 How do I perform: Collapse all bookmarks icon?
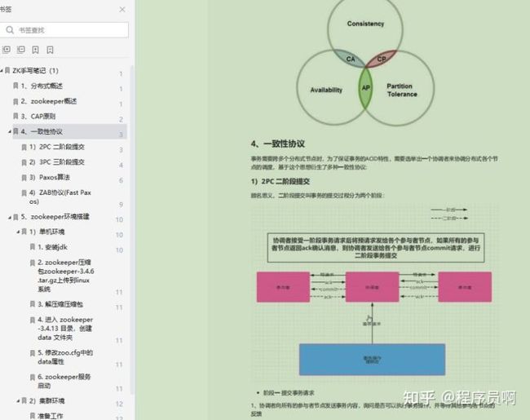(21, 50)
